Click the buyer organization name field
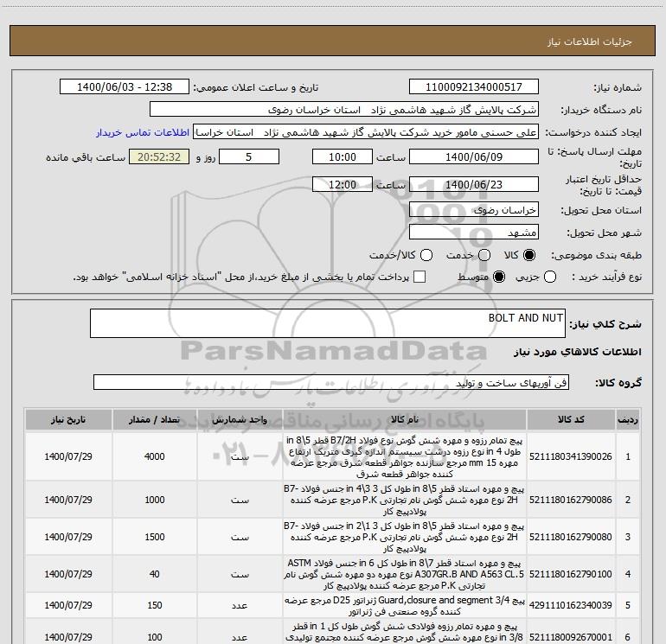Viewport: 666px width, 644px height. point(344,110)
